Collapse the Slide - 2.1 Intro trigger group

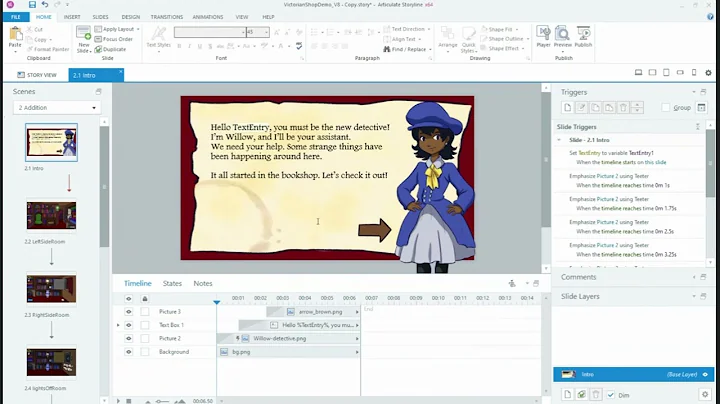tap(559, 140)
